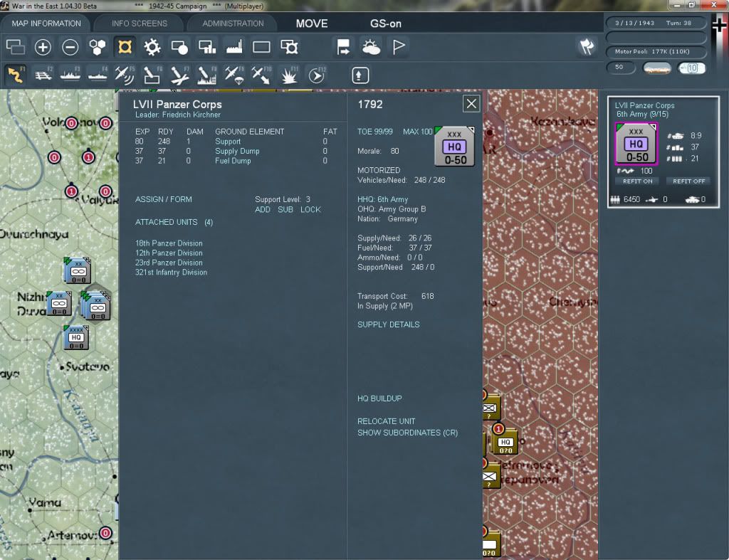Click HQ BUILDUP
729x560 pixels.
(379, 398)
